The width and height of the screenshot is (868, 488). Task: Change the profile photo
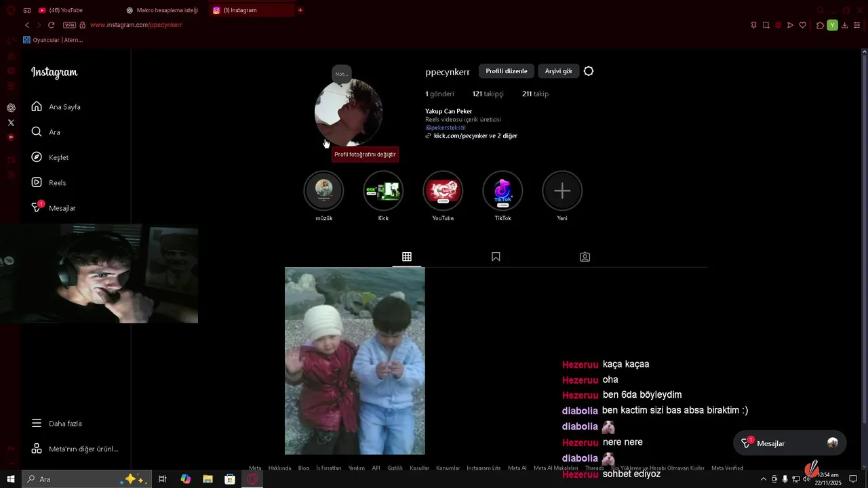349,113
